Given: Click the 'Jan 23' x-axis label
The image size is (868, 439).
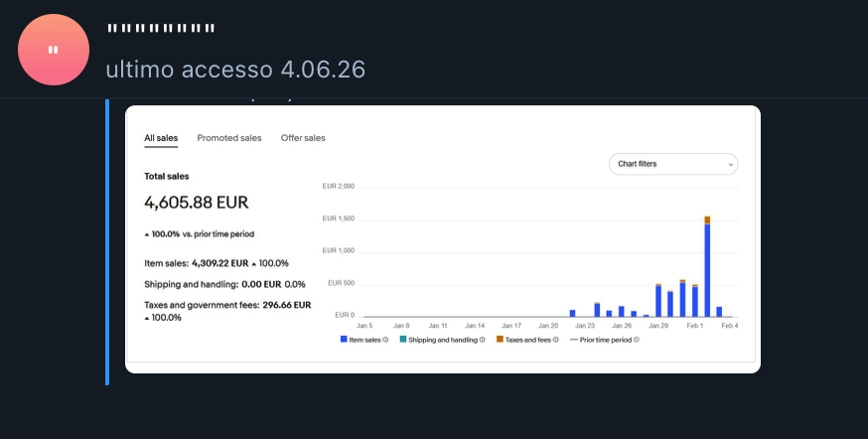Looking at the screenshot, I should tap(585, 326).
